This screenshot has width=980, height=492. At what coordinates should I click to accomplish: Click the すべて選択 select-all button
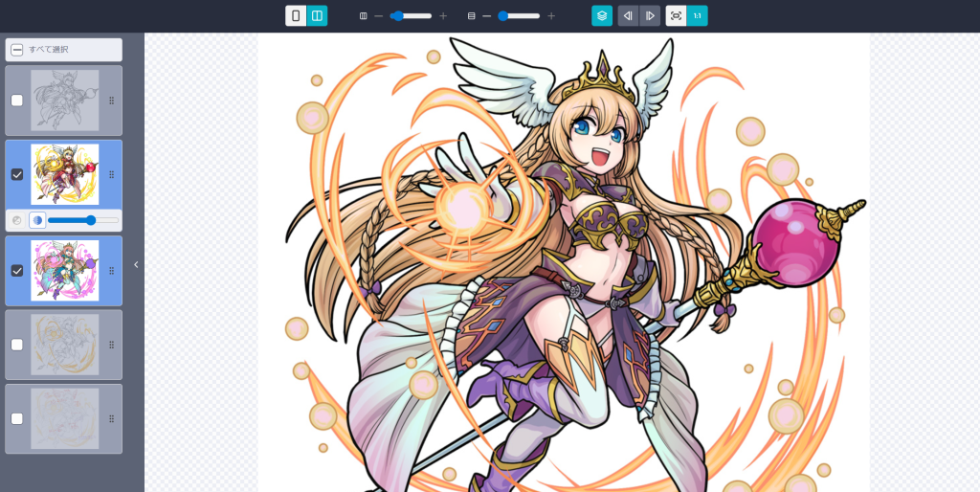click(63, 50)
